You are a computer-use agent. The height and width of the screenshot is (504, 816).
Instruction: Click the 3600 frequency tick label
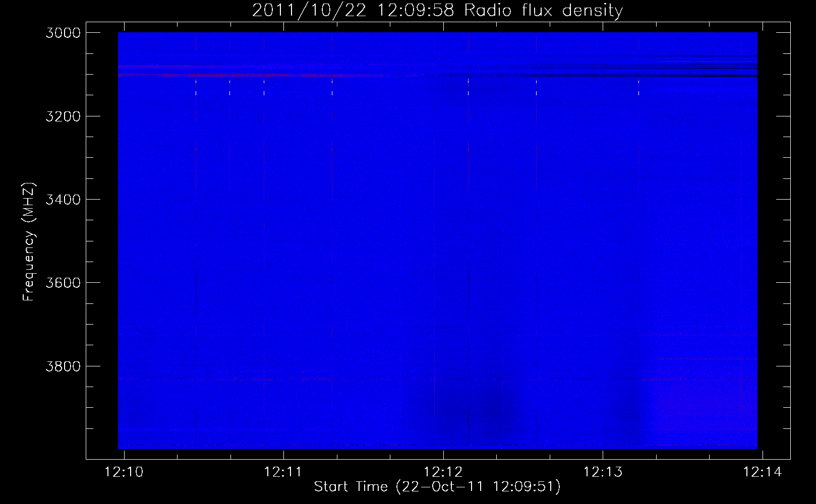point(63,283)
